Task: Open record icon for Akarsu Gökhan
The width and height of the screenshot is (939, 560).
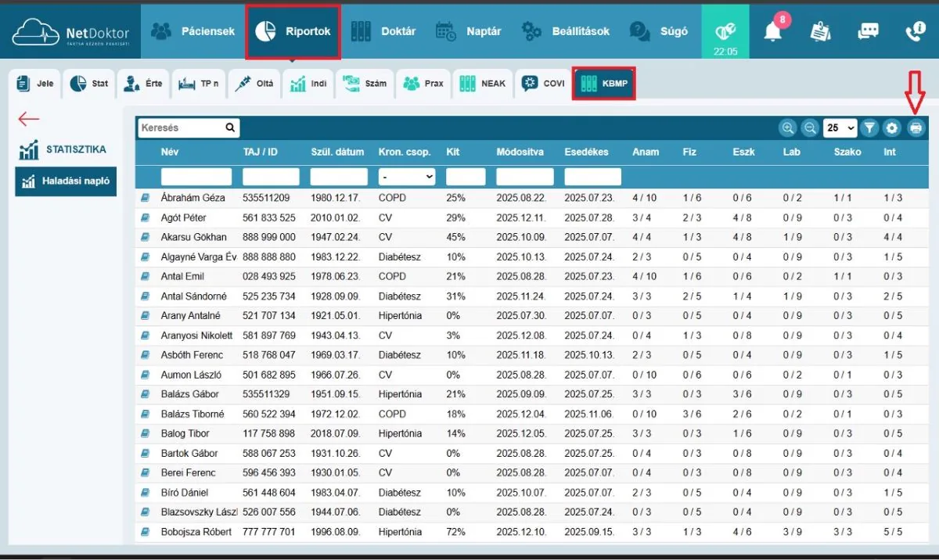Action: coord(145,237)
